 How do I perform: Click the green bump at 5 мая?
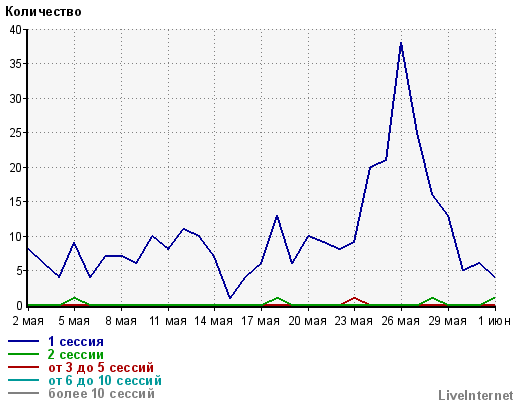pyautogui.click(x=74, y=298)
